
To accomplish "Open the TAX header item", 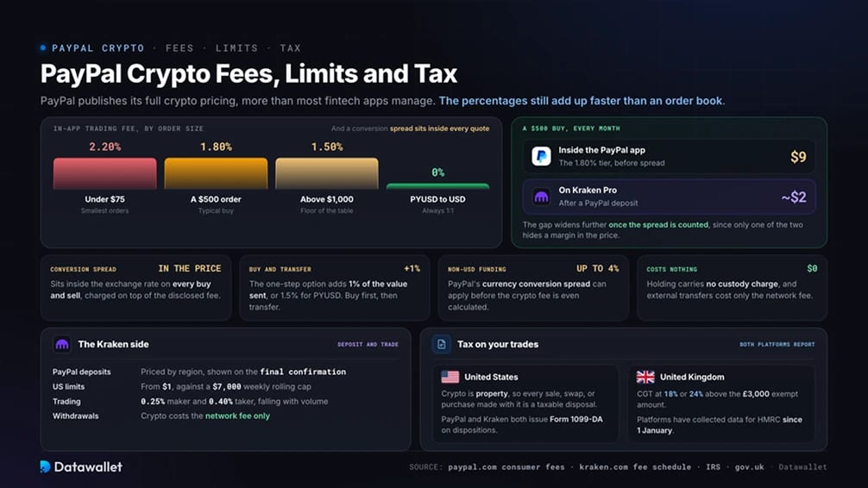I will coord(291,48).
